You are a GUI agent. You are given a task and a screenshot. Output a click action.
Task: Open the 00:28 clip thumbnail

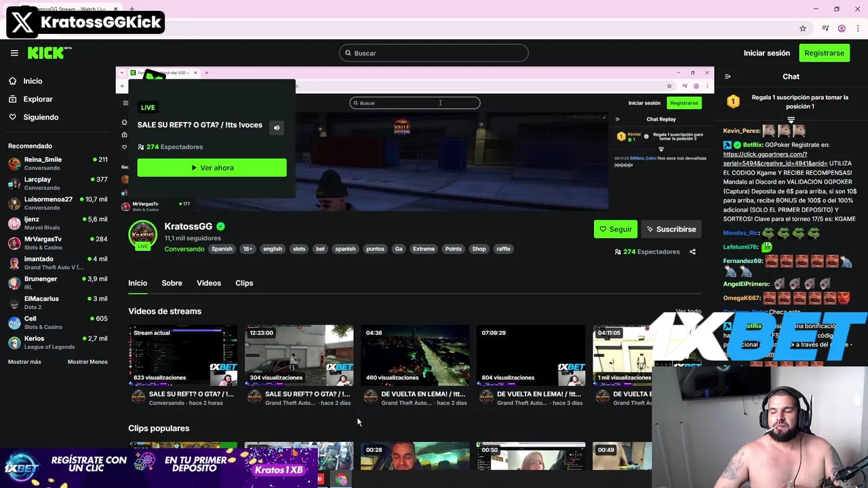(415, 456)
